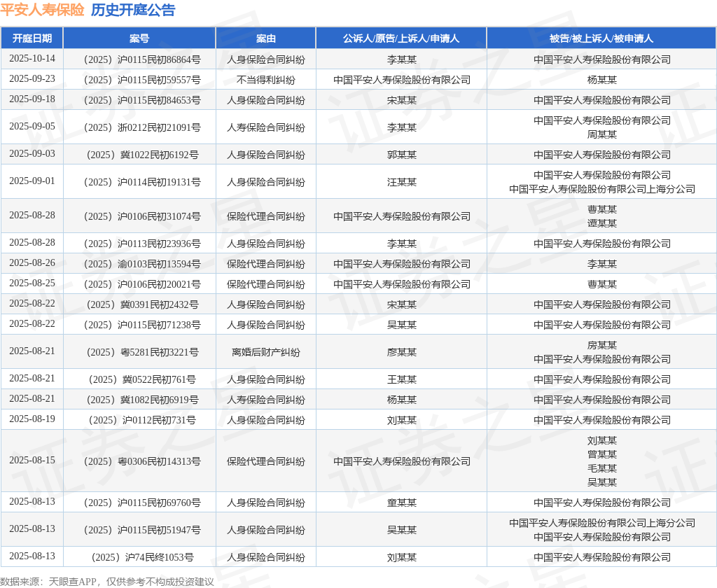Select case number 冀0522民初761号

pyautogui.click(x=142, y=379)
